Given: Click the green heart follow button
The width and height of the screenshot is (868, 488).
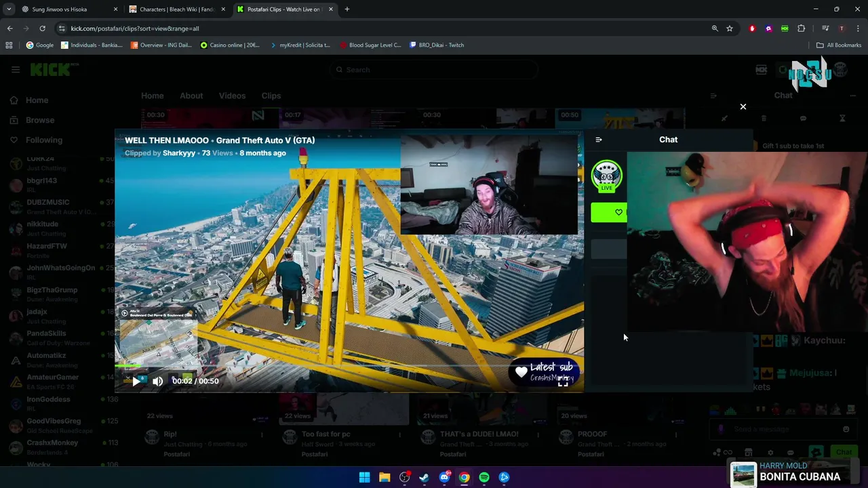Looking at the screenshot, I should tap(609, 212).
